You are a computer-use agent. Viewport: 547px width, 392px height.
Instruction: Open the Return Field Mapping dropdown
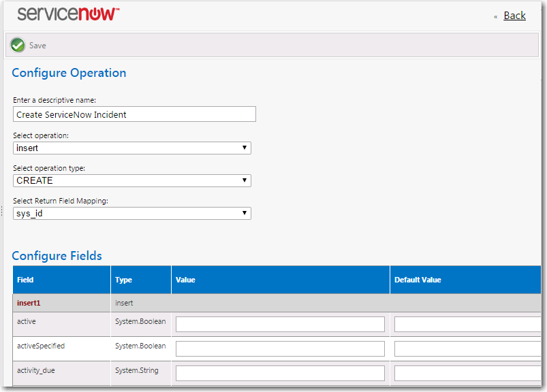click(x=132, y=213)
